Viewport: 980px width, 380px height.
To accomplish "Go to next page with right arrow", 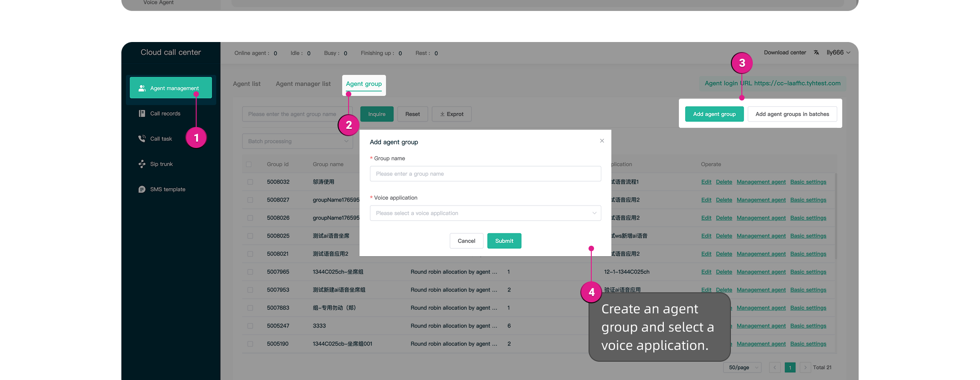I will point(805,367).
